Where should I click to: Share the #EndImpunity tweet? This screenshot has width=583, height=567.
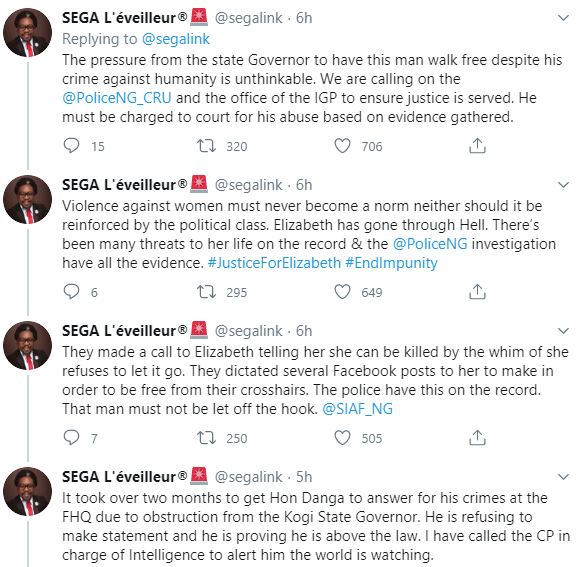(x=477, y=292)
